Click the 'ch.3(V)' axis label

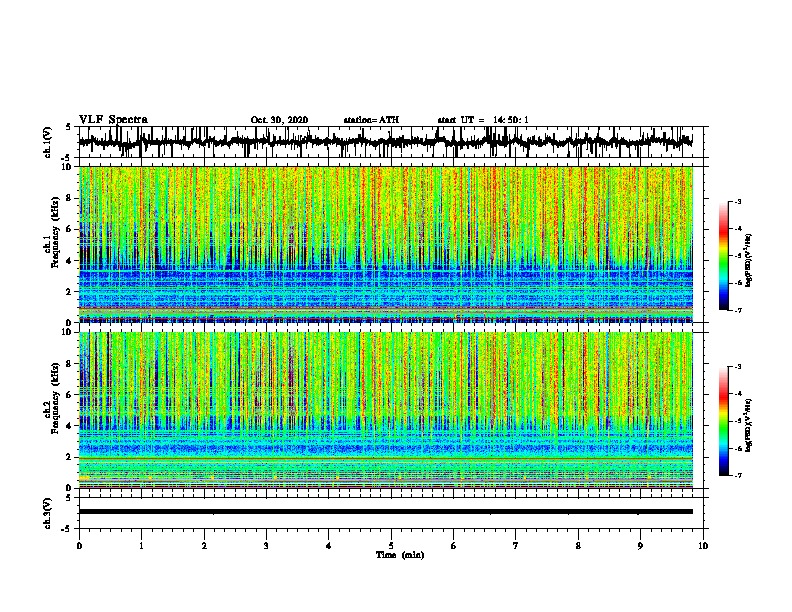(x=48, y=513)
